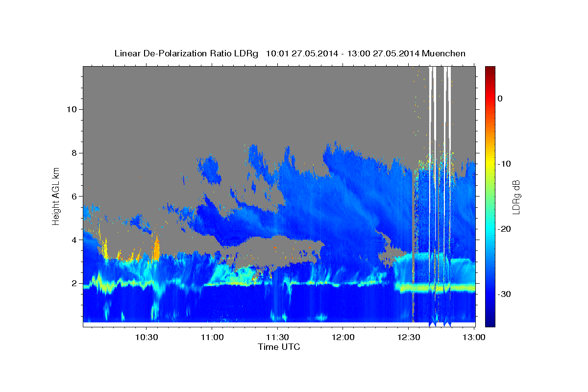Click the 'Time UTC' axis title
Screen dimensions: 588x392
click(x=279, y=347)
